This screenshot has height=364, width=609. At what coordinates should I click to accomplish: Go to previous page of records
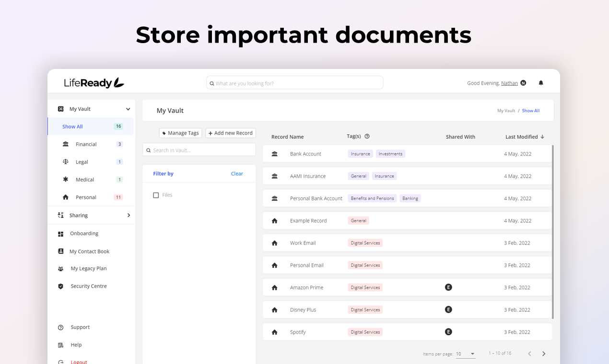(x=529, y=354)
